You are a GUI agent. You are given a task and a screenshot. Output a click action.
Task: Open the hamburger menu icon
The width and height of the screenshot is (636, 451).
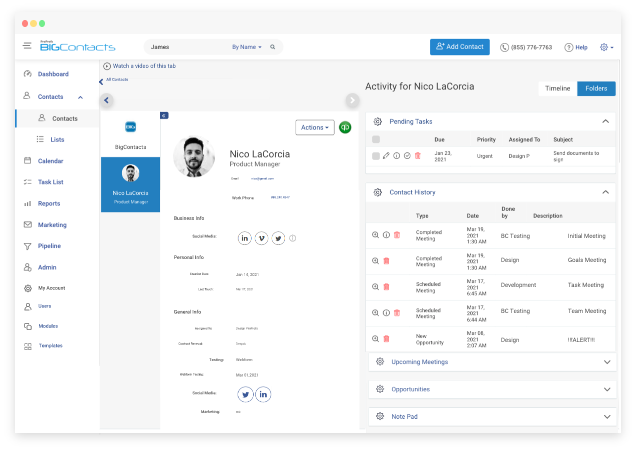27,46
